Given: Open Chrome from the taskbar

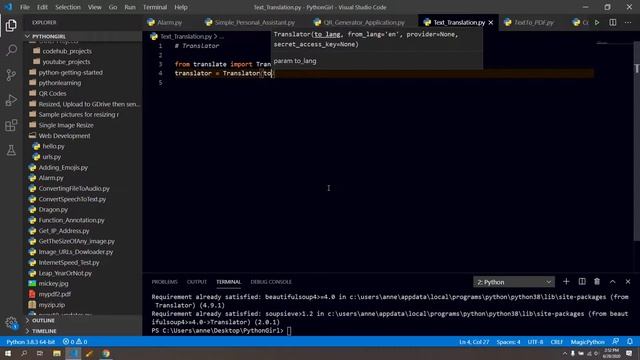Looking at the screenshot, I should click(x=106, y=353).
